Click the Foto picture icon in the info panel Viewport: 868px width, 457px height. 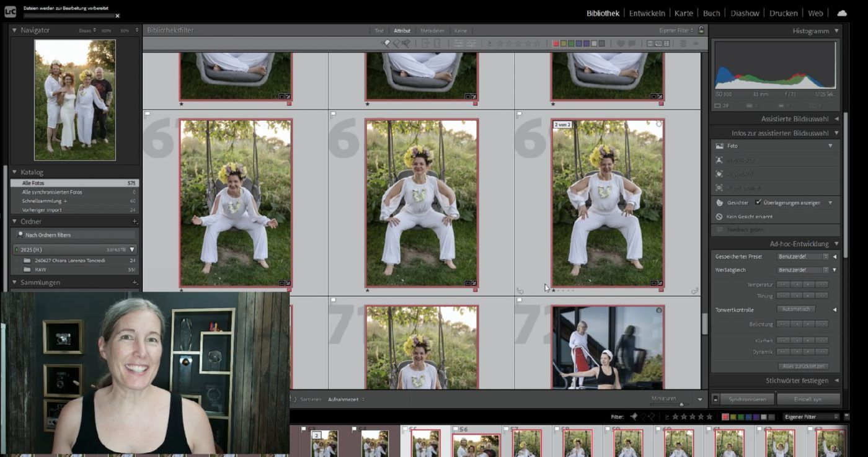tap(719, 146)
